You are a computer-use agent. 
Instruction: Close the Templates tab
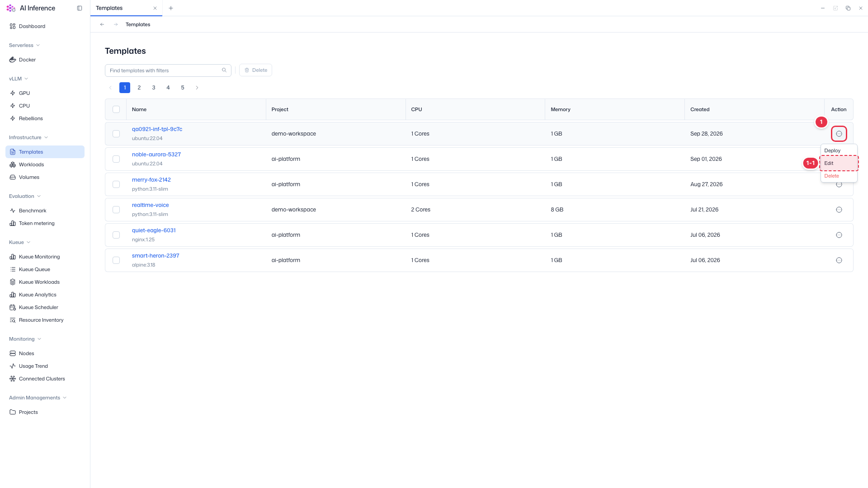tap(155, 8)
